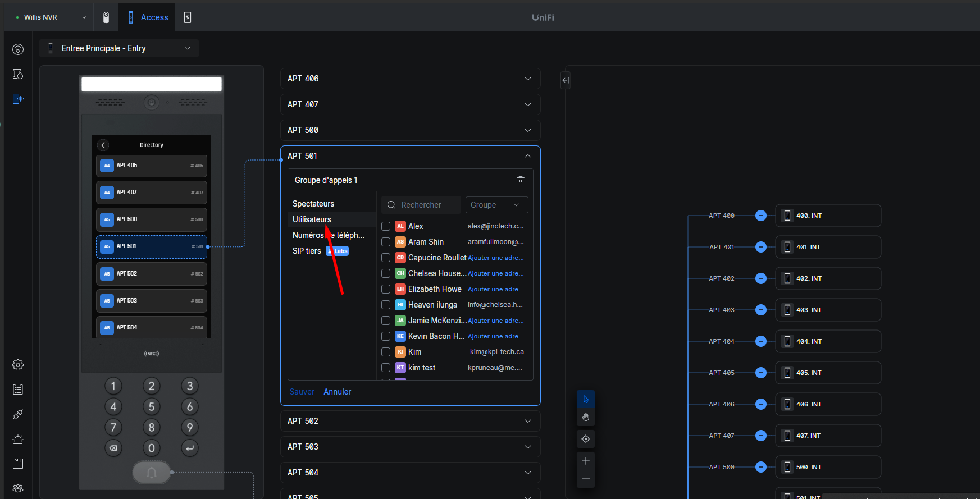Zoom out with the minus button on the canvas

586,479
